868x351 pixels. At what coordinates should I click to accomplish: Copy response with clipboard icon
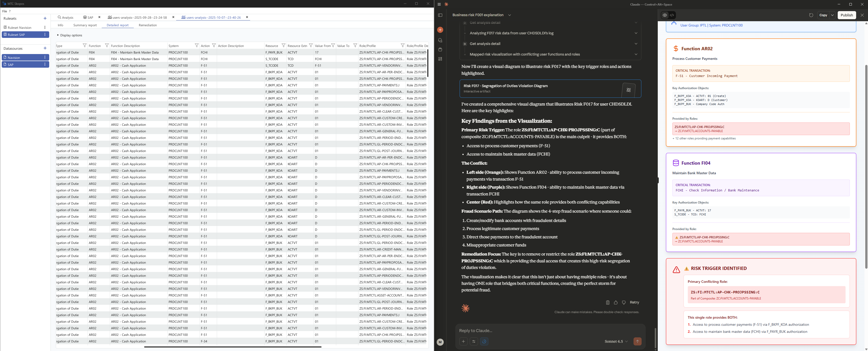(x=608, y=303)
